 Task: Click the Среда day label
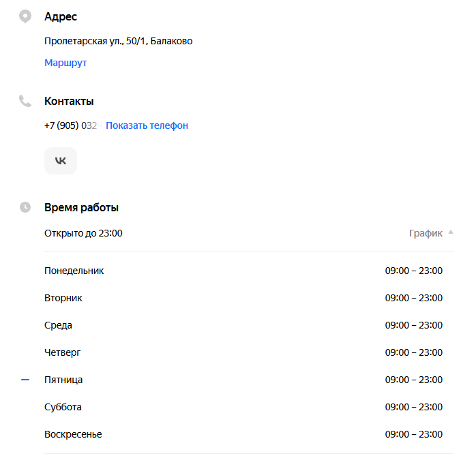(58, 325)
